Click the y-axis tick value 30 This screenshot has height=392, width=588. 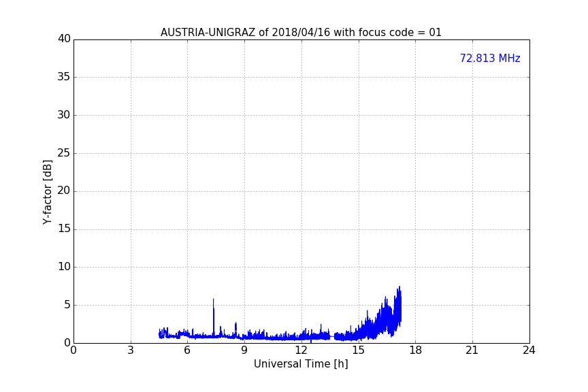click(64, 115)
